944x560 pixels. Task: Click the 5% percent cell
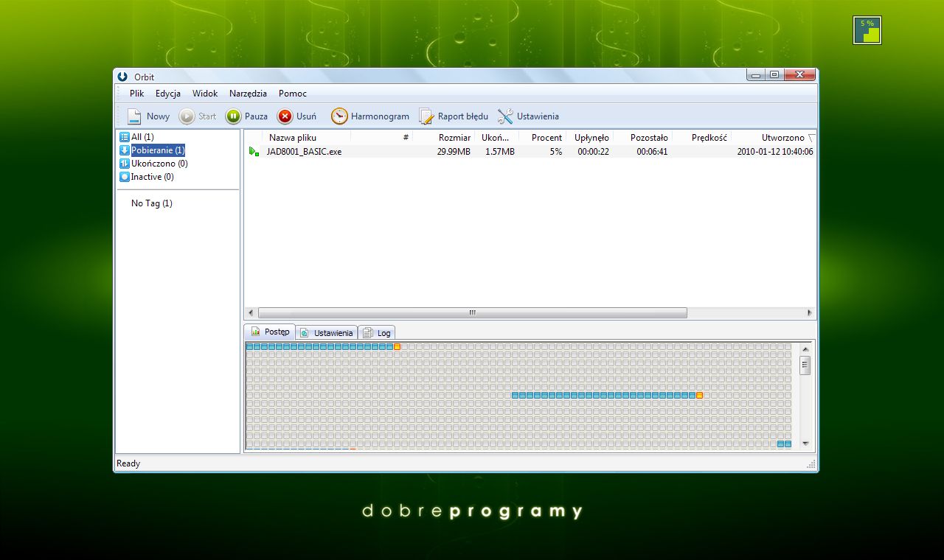[555, 152]
